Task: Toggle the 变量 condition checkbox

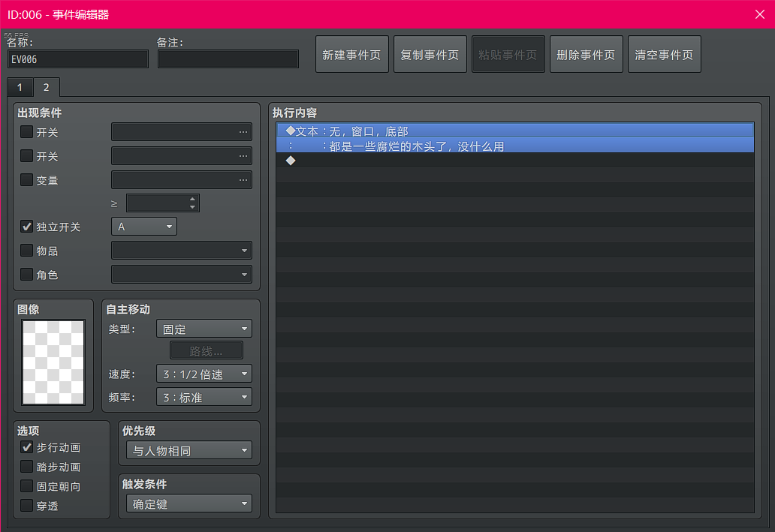Action: (x=27, y=180)
